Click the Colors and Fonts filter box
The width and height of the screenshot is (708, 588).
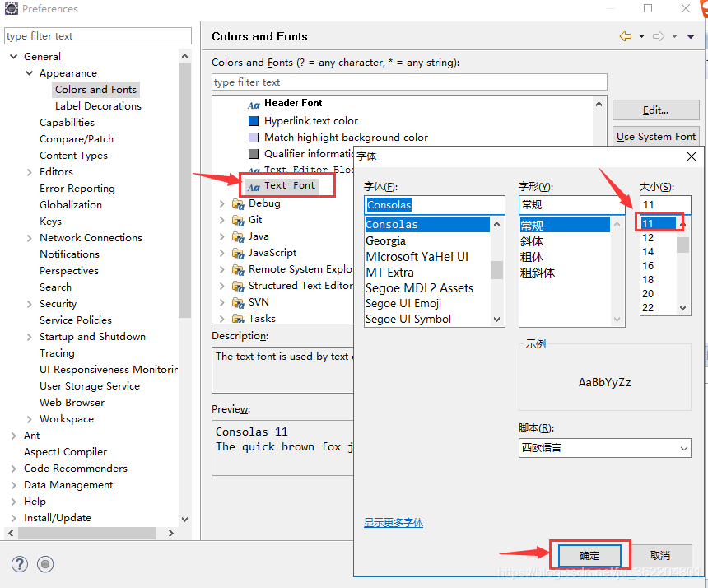pyautogui.click(x=409, y=82)
